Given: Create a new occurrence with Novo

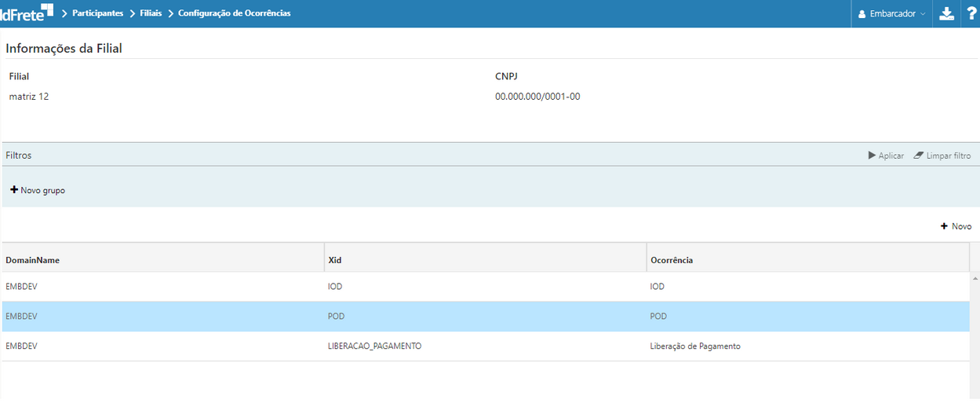Looking at the screenshot, I should (956, 226).
